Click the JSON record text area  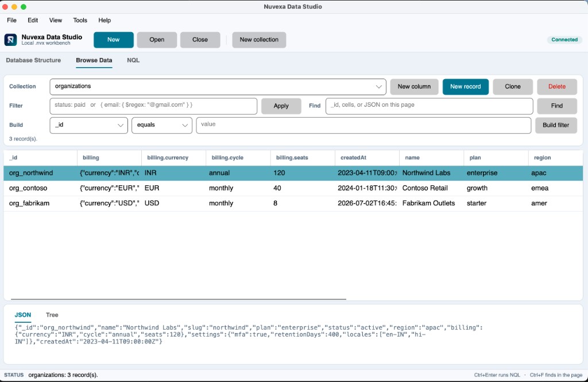point(249,334)
